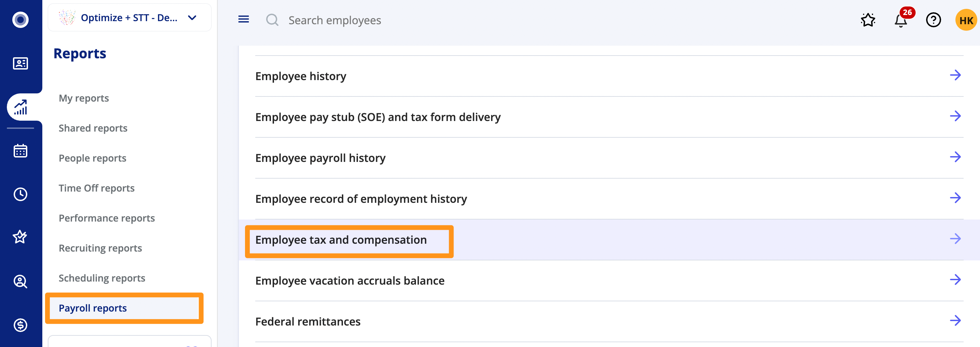Image resolution: width=980 pixels, height=347 pixels.
Task: Click the home logo circle icon
Action: [x=20, y=19]
